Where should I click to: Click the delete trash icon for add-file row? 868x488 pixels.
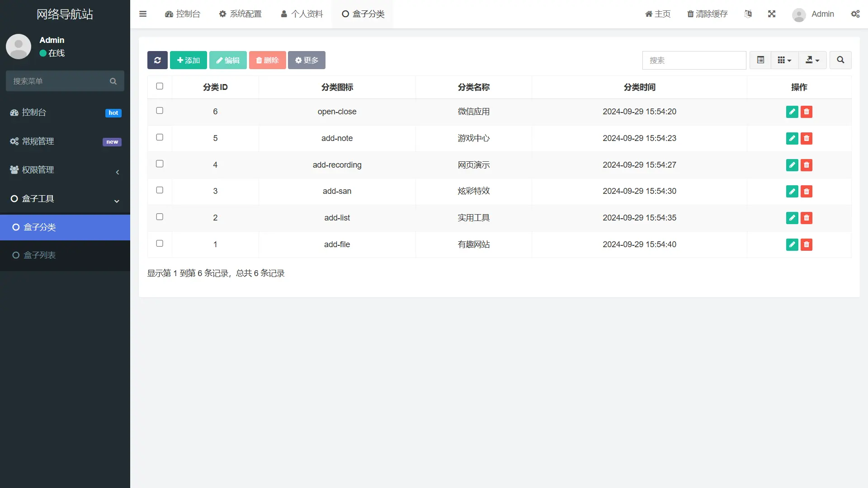(x=807, y=244)
